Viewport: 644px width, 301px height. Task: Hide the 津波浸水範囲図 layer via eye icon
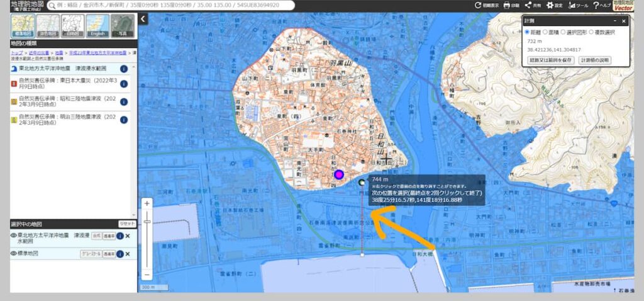13,236
